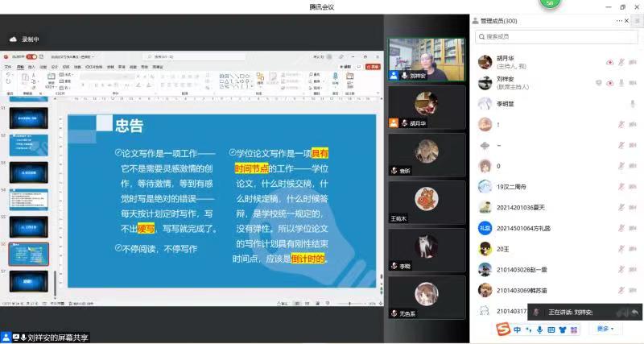644x344 pixels.
Task: Select 刘祥安's video tile
Action: click(427, 59)
